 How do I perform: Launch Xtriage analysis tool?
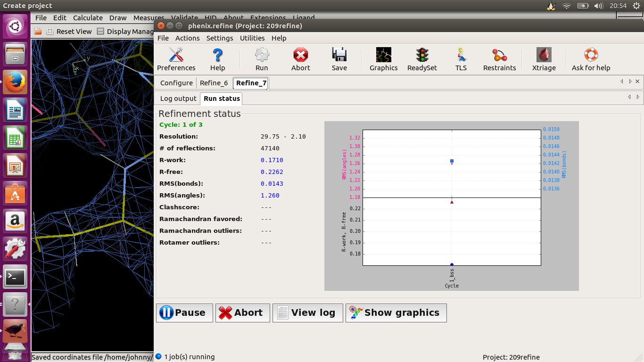pyautogui.click(x=544, y=59)
